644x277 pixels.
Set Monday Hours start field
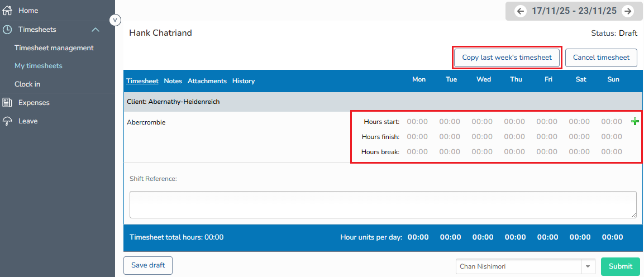[417, 122]
